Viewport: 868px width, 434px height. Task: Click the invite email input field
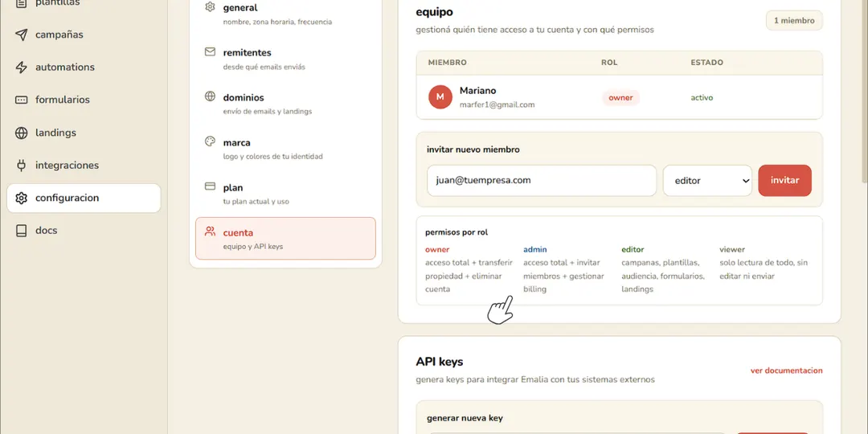542,181
